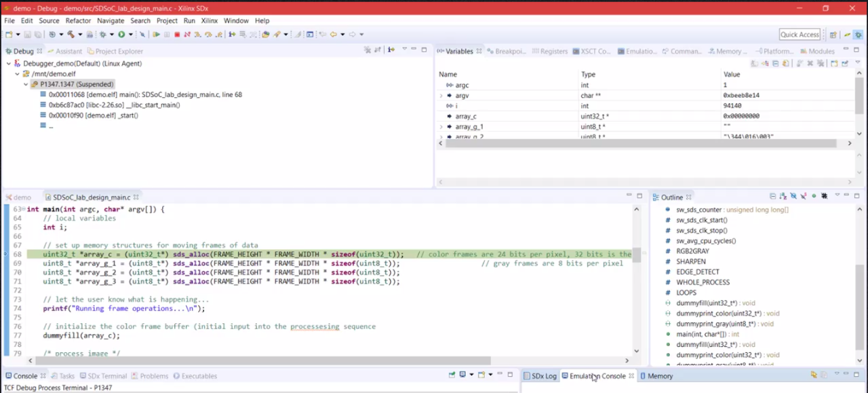Image resolution: width=868 pixels, height=393 pixels.
Task: Click Collapse All in Variables view
Action: (x=775, y=63)
